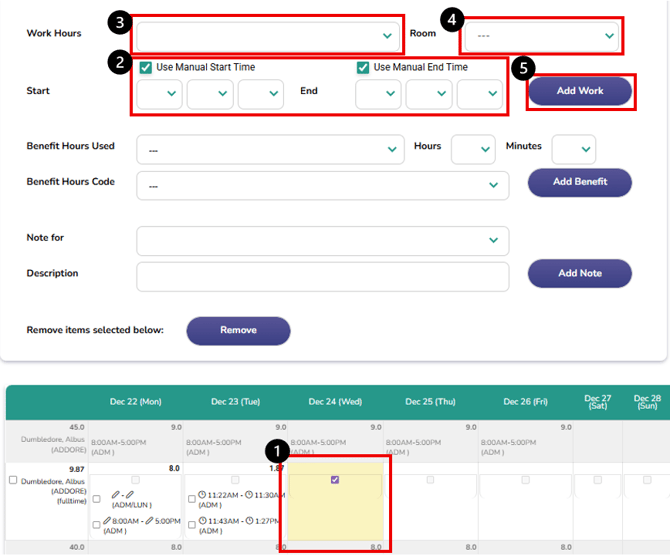Open the Note for dropdown
The width and height of the screenshot is (670, 556).
323,240
